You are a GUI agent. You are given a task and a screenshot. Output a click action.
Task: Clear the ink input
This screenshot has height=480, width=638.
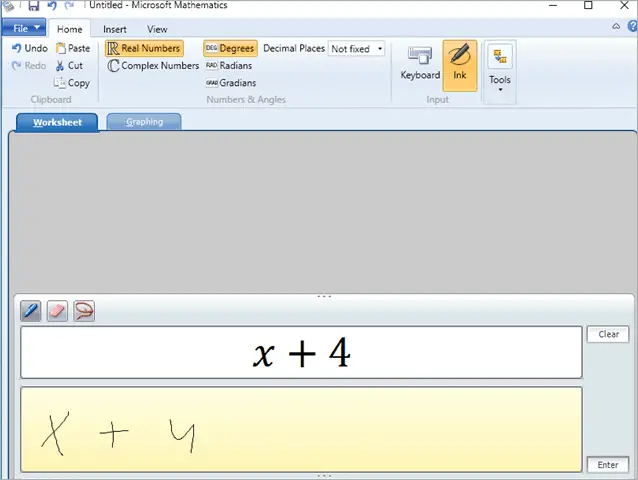(x=608, y=334)
